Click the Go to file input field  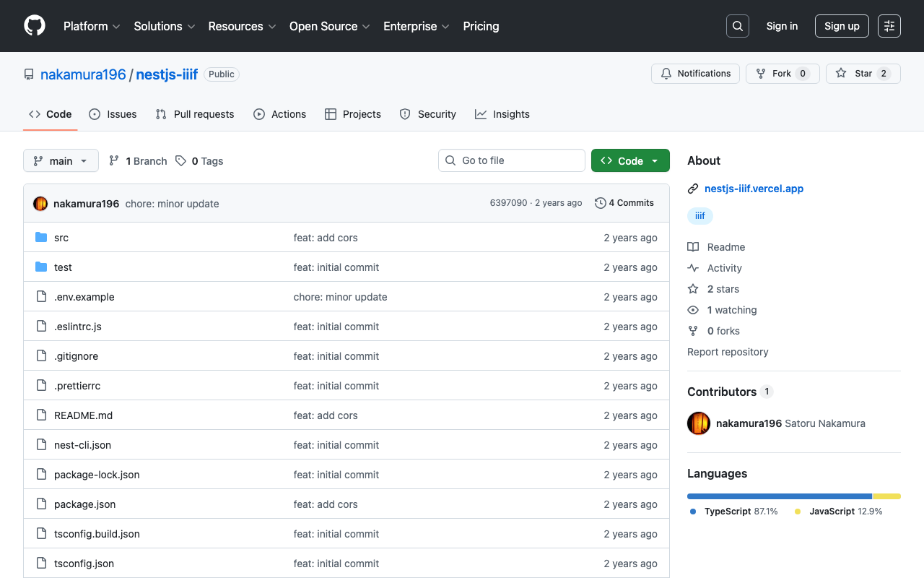(x=511, y=160)
